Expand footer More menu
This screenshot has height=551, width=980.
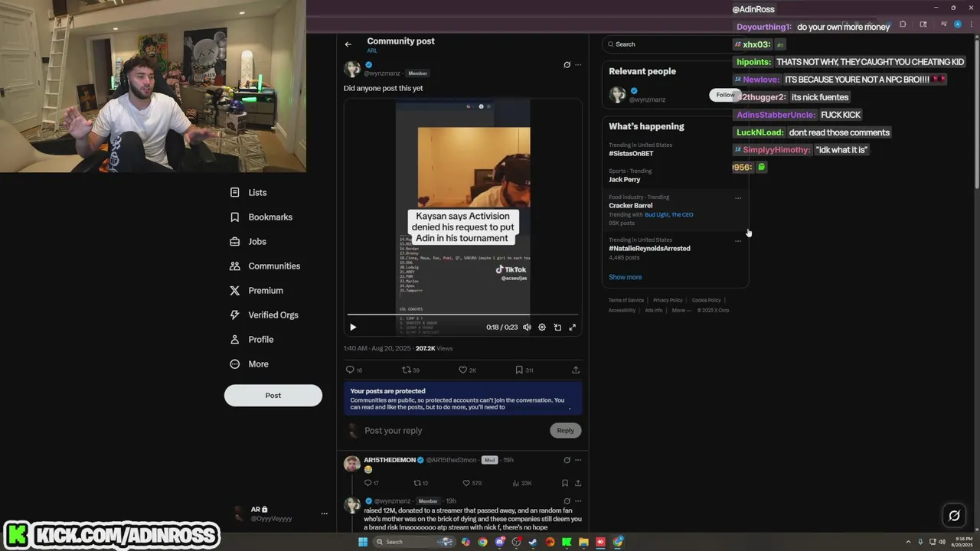tap(681, 310)
